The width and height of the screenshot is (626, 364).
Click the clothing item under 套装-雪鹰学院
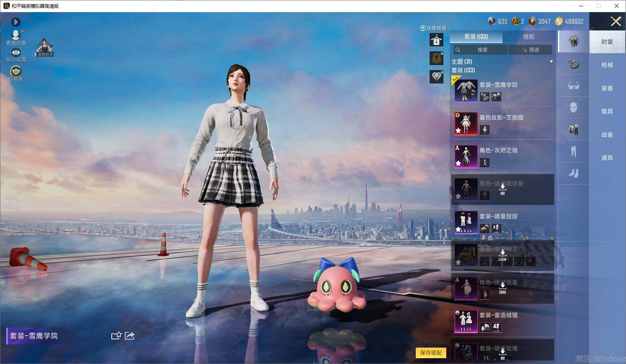496,97
